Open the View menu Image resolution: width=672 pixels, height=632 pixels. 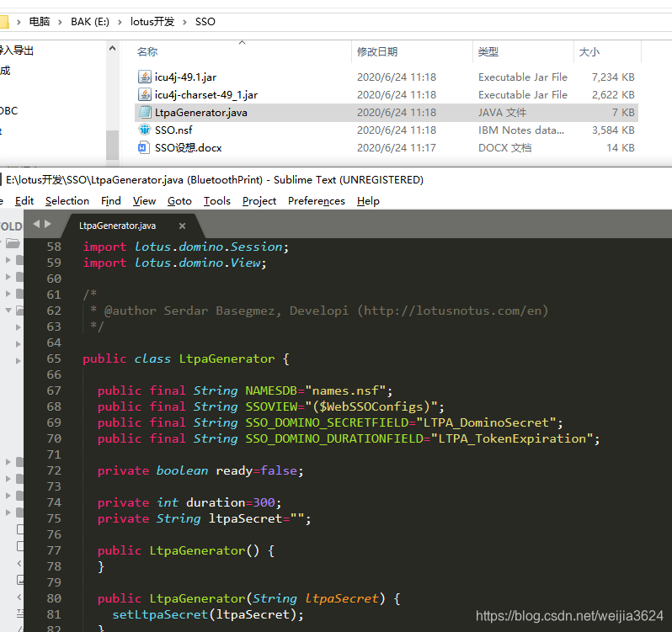pos(144,201)
